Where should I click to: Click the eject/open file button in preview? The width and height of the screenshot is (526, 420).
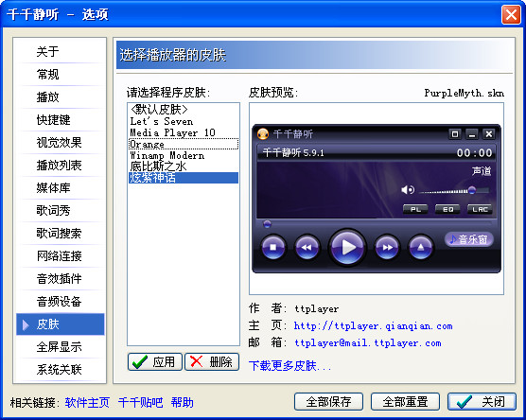(x=421, y=248)
